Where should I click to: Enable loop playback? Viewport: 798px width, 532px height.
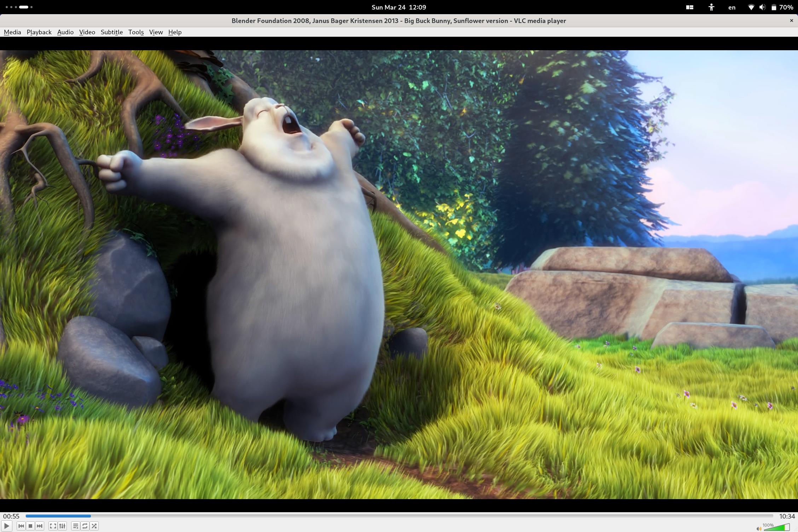(x=85, y=526)
